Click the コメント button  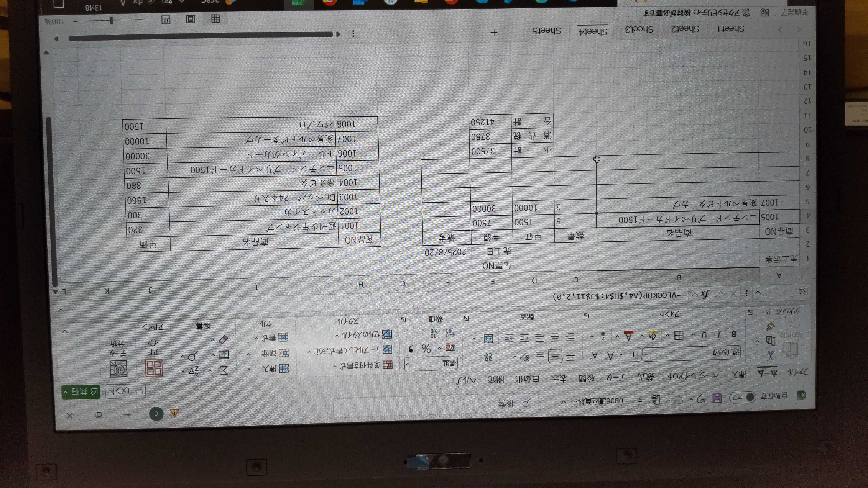coord(125,391)
